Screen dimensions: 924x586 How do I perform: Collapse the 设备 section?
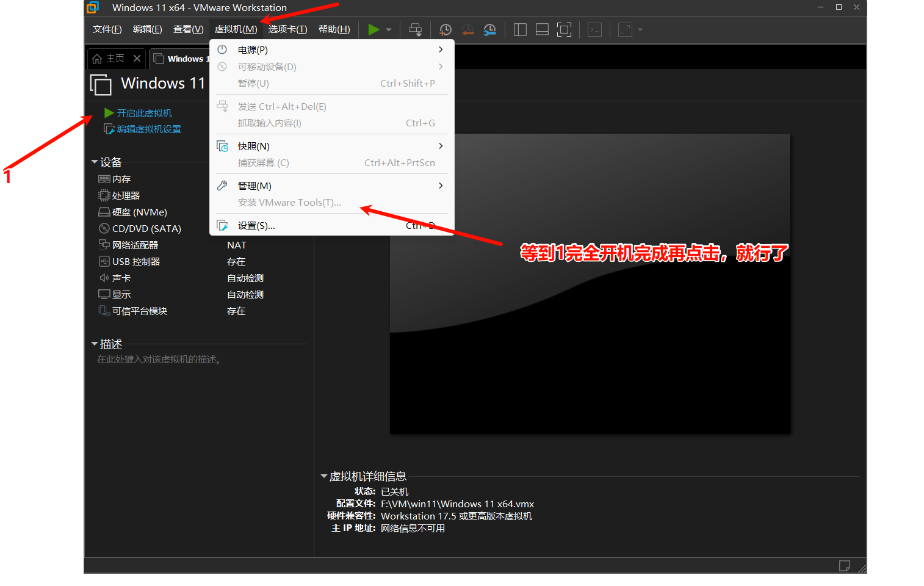click(x=95, y=162)
